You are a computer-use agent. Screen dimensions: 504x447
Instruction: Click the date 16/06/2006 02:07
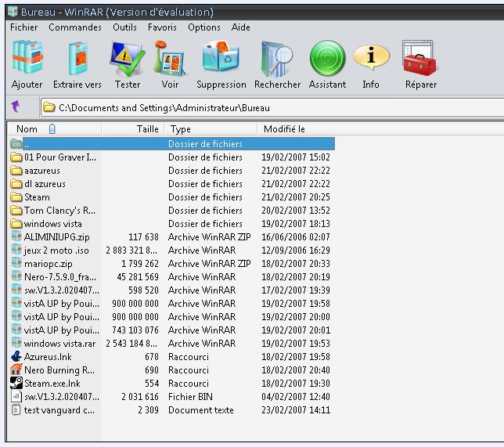pos(296,237)
